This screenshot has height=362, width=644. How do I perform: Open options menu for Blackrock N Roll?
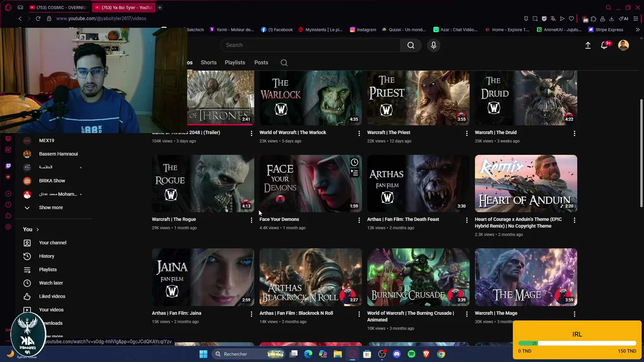pyautogui.click(x=359, y=314)
